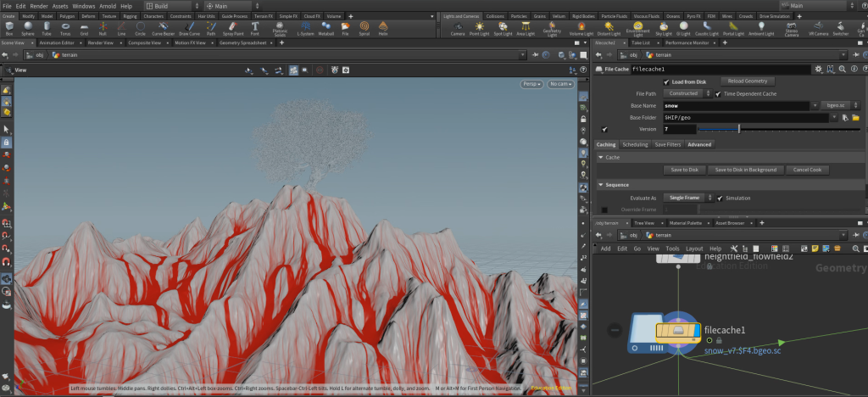Toggle the Time Dependent Cache checkbox
The image size is (868, 397).
[x=719, y=94]
